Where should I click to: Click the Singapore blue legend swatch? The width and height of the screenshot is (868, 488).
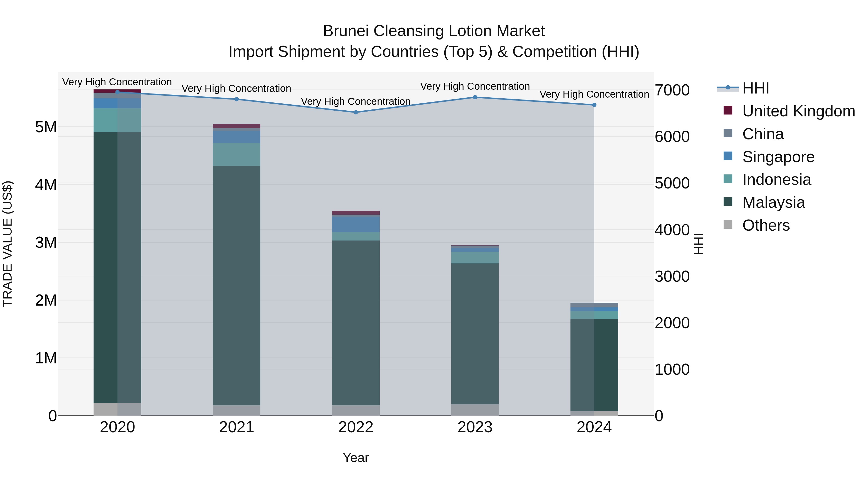click(728, 156)
